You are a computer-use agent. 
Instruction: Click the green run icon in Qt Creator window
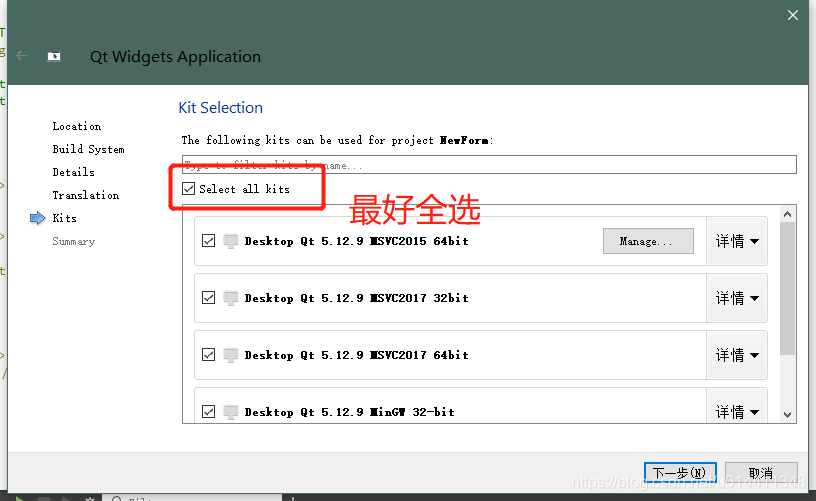point(19,498)
